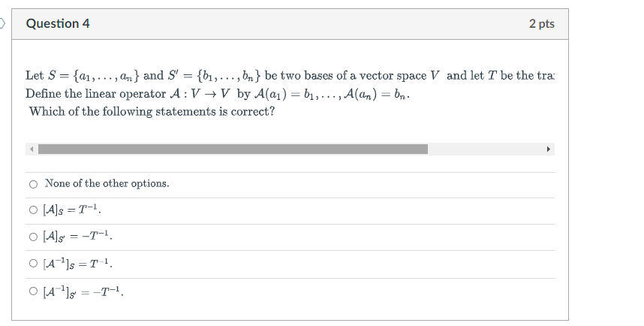Click the answer label [A^-1]_S' = -T^-1

[x=83, y=291]
